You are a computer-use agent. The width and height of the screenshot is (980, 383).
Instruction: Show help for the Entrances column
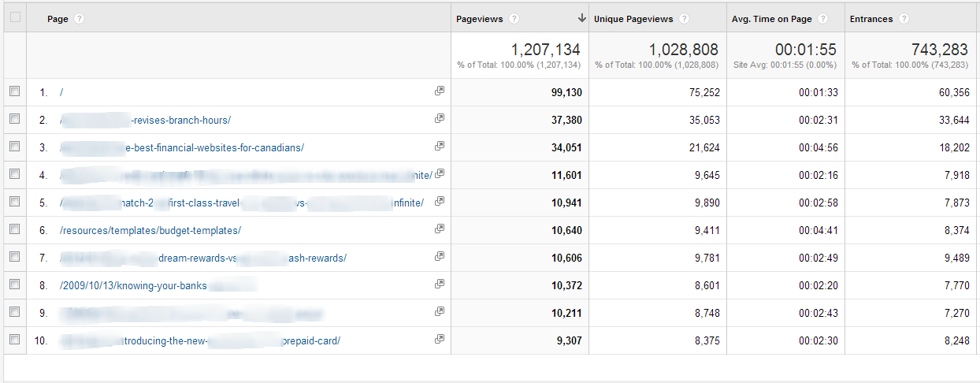[904, 19]
